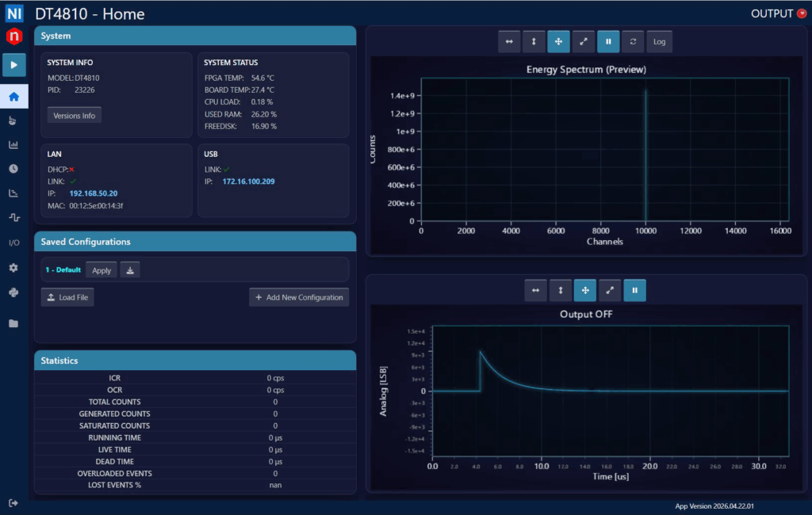The image size is (812, 515).
Task: Click the logout icon at the sidebar bottom
Action: click(13, 503)
